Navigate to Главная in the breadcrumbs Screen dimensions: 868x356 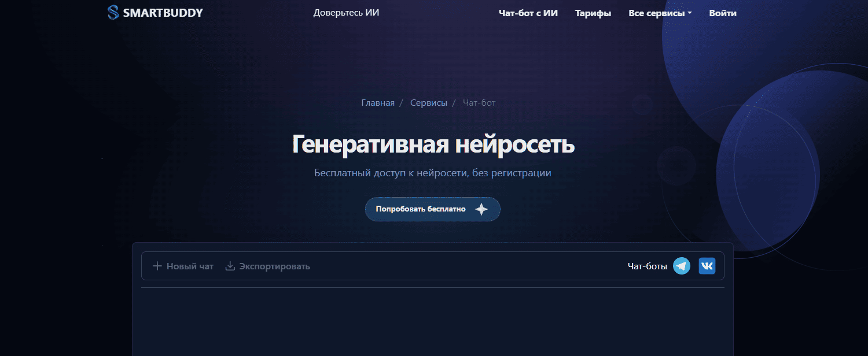click(x=378, y=103)
